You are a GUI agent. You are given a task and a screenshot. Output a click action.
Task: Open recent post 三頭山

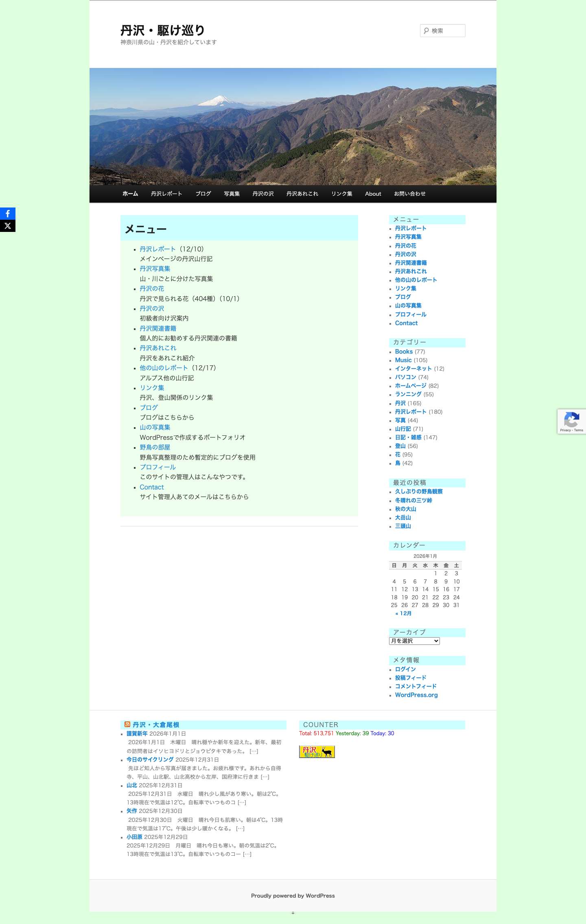point(403,526)
